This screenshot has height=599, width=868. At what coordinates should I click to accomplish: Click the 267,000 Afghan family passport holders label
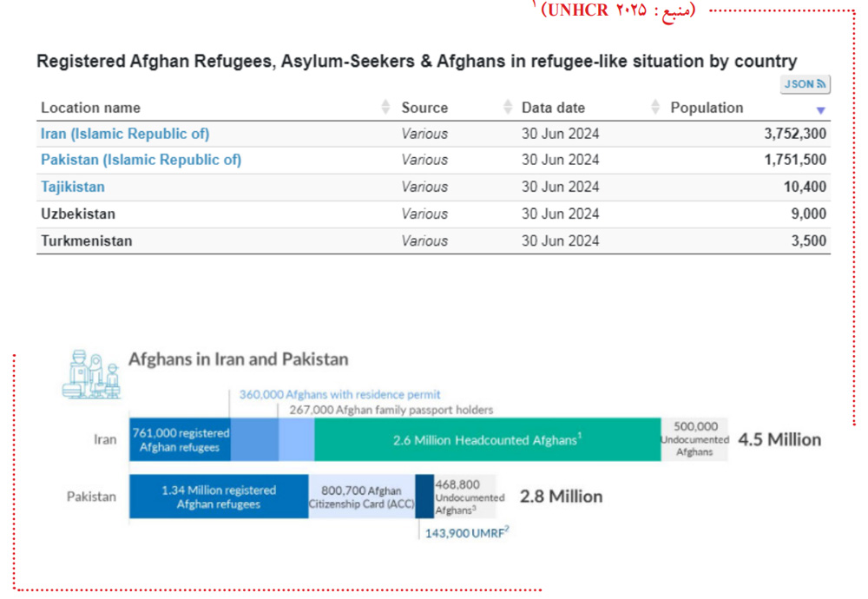391,410
